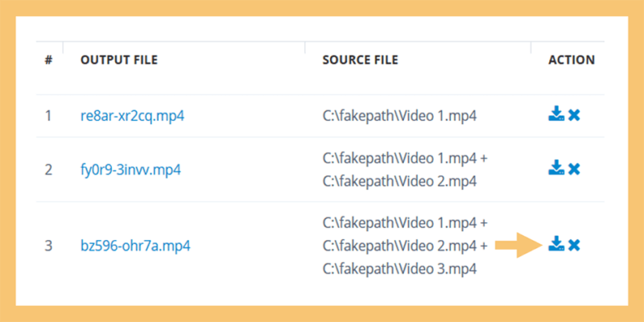Click the ACTION column header

tap(572, 60)
